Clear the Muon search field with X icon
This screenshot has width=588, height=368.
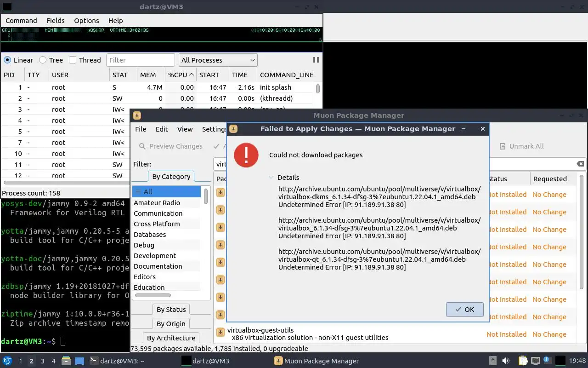point(580,164)
